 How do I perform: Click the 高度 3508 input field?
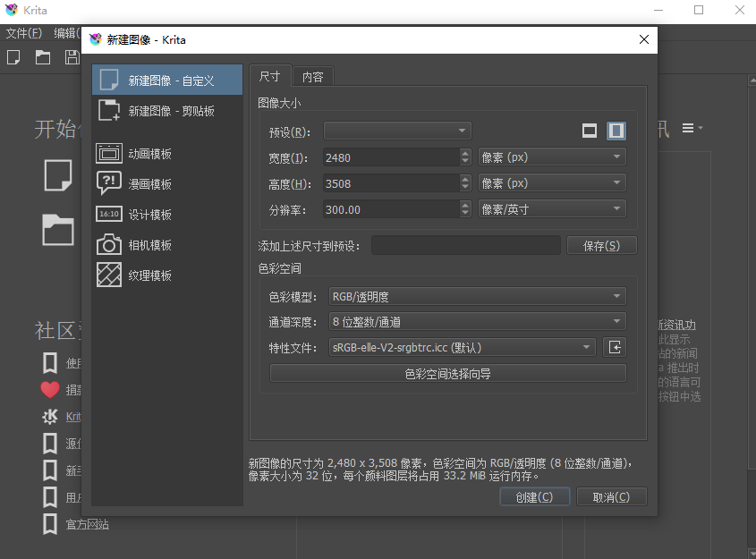point(391,183)
